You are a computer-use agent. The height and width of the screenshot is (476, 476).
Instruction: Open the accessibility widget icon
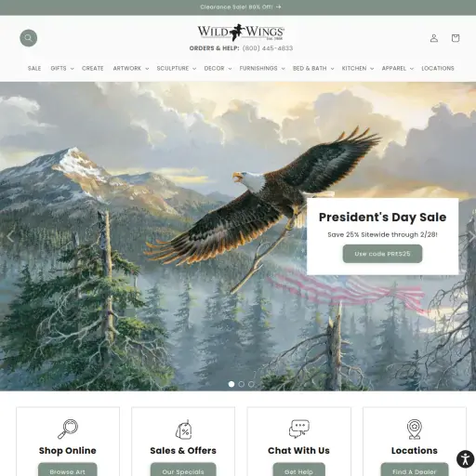(465, 459)
